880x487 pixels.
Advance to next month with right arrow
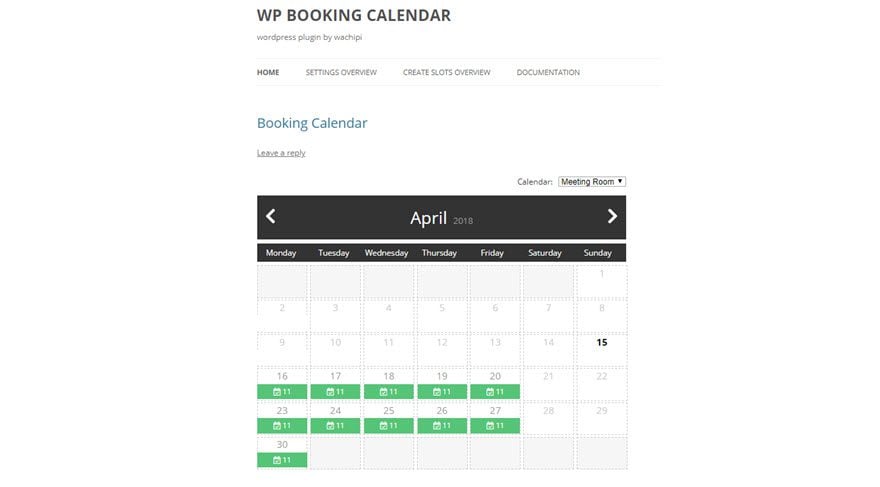612,216
